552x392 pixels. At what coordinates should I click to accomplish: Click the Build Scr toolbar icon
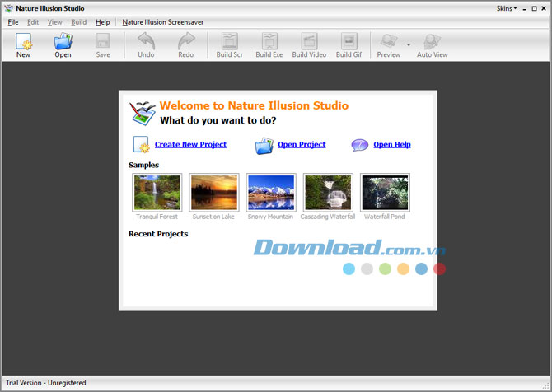tap(230, 41)
